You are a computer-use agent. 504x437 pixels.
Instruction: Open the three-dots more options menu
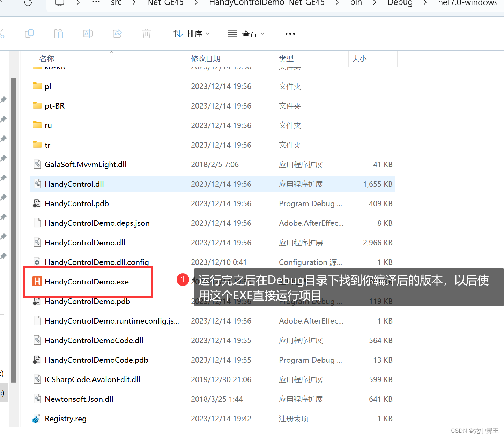(290, 34)
